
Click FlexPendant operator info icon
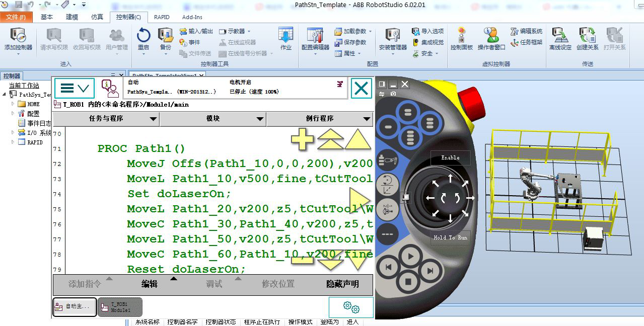[110, 88]
